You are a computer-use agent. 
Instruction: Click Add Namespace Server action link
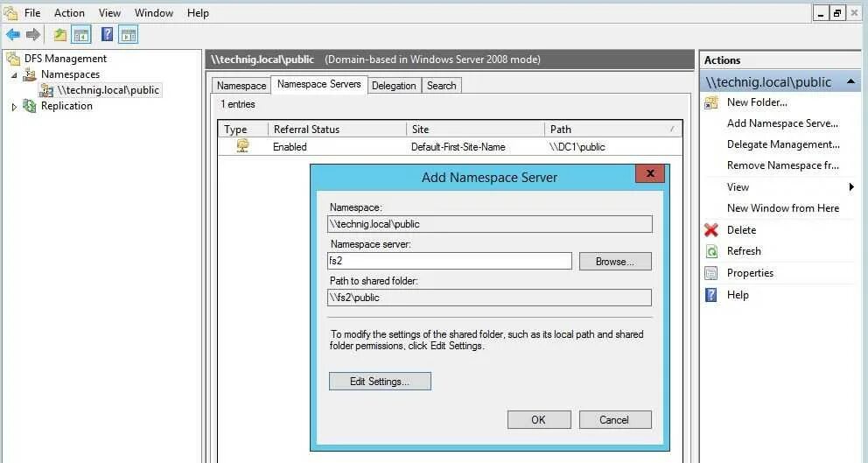tap(782, 123)
